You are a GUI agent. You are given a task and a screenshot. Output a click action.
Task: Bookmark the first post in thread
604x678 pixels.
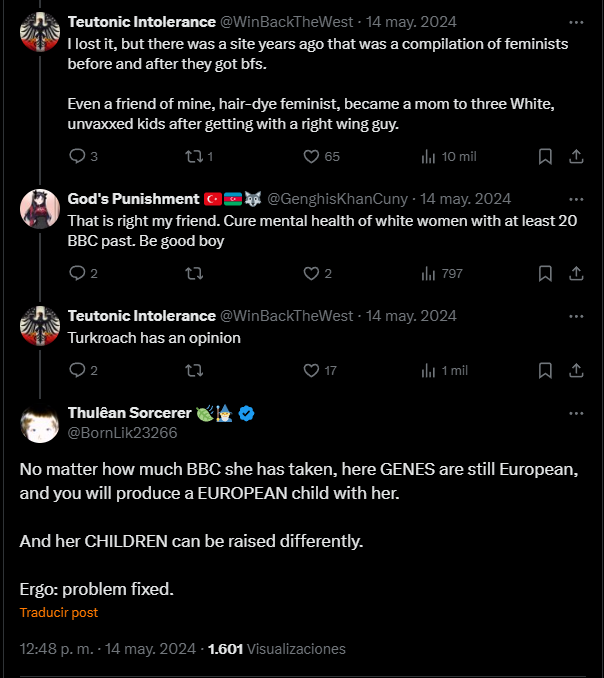pyautogui.click(x=545, y=156)
